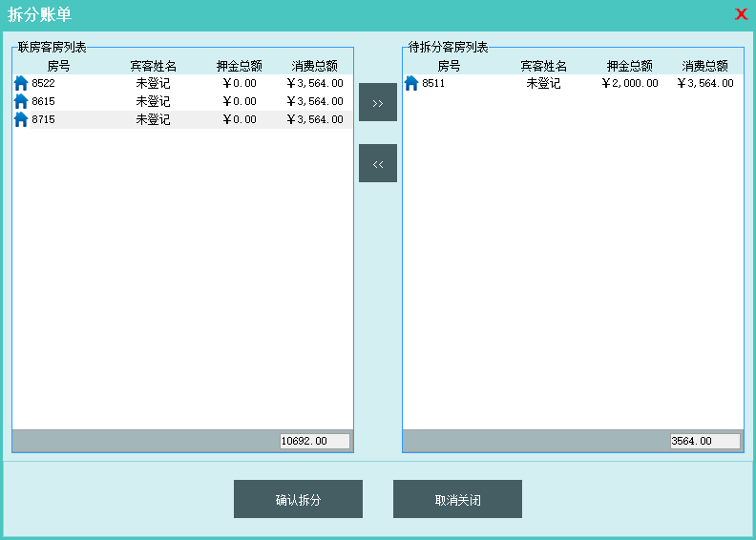Close the 拆分账单 dialog with red X
This screenshot has width=756, height=540.
pyautogui.click(x=741, y=14)
